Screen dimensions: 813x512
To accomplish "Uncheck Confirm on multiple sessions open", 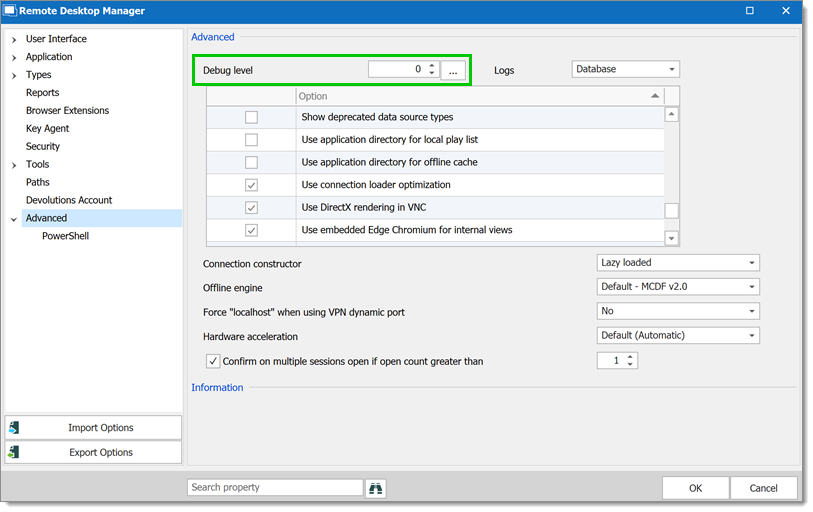I will tap(213, 361).
